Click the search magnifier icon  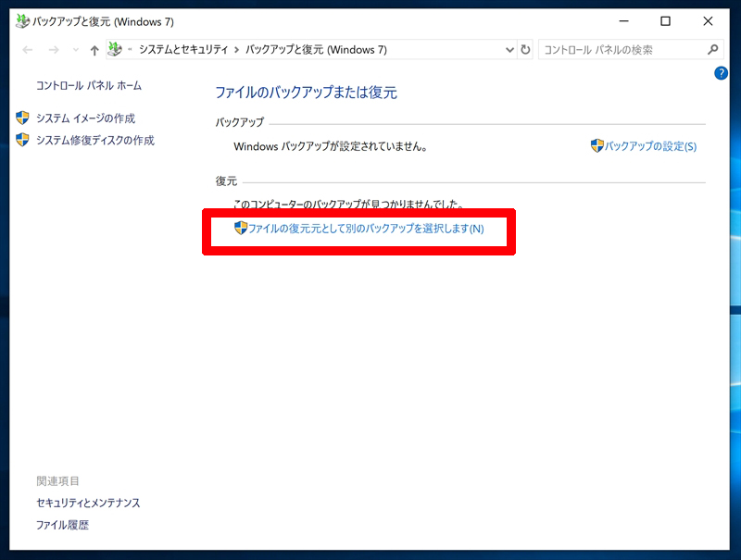[712, 49]
